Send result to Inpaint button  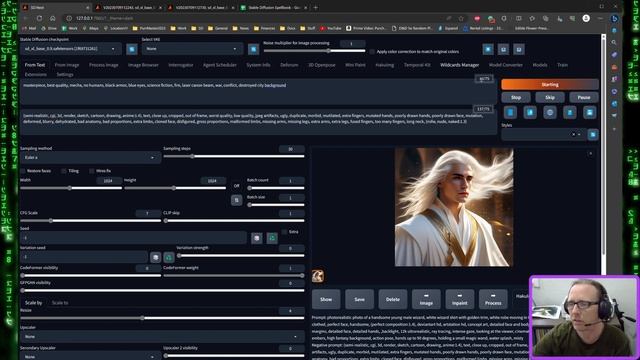coord(460,299)
